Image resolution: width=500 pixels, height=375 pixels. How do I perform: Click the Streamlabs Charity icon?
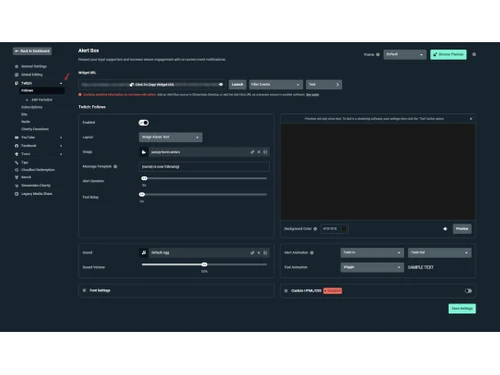point(16,186)
